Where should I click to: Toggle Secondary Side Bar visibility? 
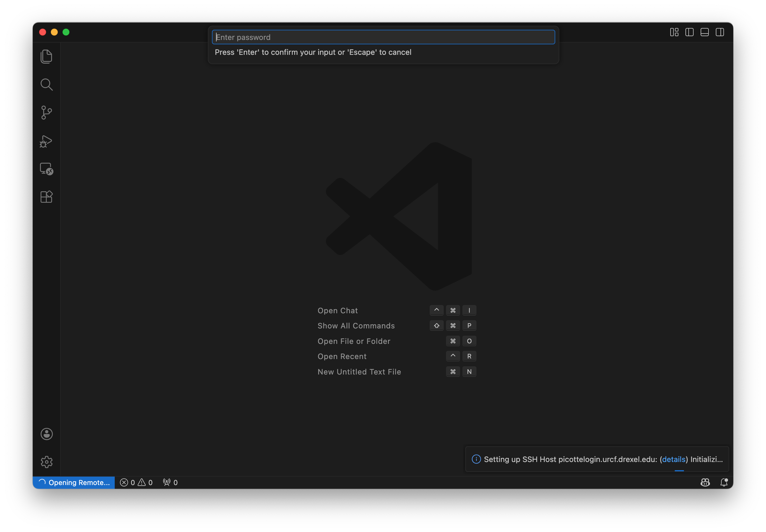click(720, 32)
